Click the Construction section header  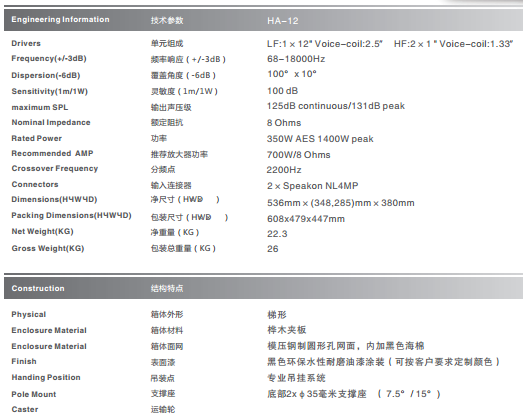(x=38, y=288)
